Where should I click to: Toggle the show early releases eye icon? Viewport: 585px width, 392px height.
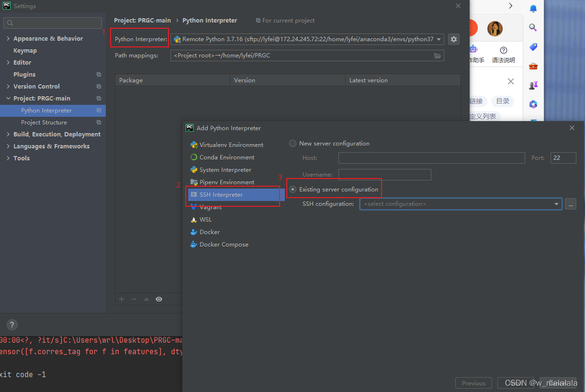159,299
